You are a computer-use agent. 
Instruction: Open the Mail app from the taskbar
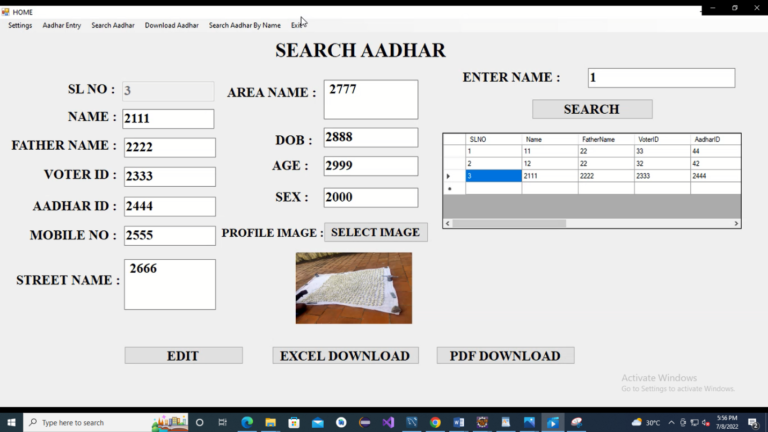coord(318,422)
